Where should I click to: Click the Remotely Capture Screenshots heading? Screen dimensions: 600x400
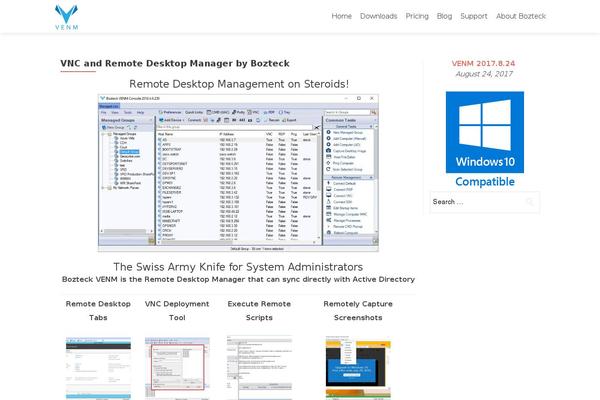pos(358,310)
